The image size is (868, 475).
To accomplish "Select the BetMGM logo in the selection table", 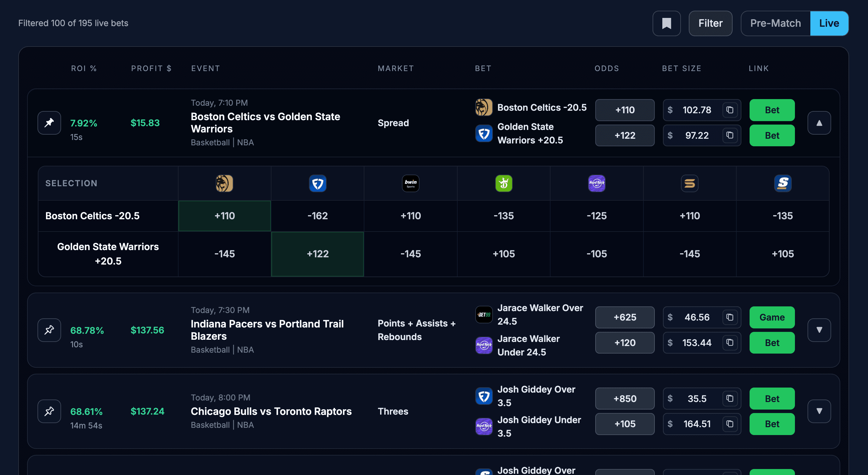I will click(225, 183).
